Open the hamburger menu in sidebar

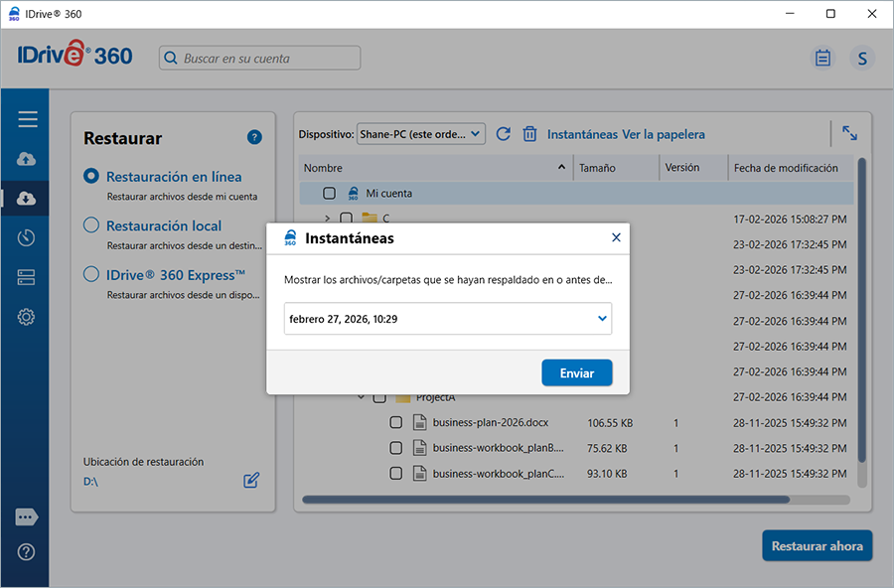point(27,119)
